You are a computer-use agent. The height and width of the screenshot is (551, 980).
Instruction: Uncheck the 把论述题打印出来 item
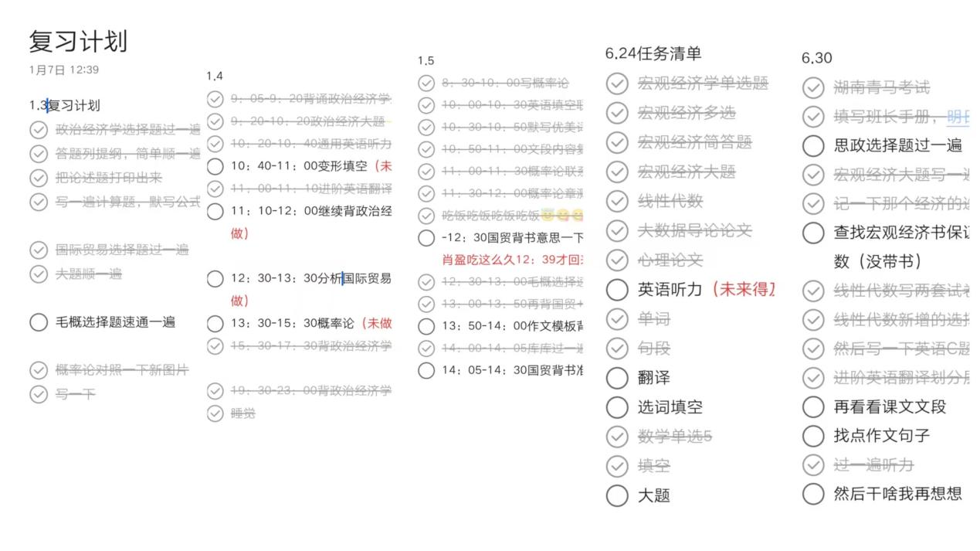[x=39, y=178]
